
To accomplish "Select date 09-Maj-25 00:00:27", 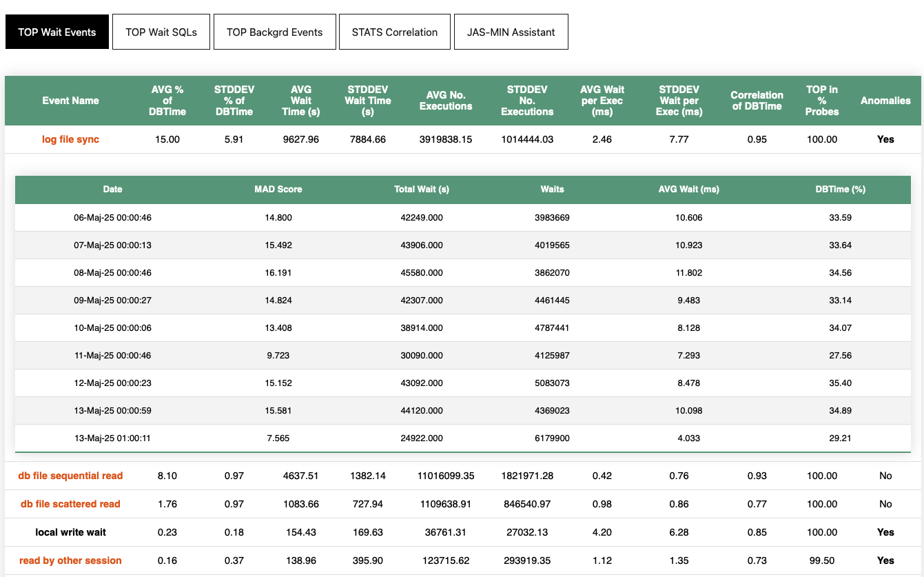I will click(x=113, y=301).
